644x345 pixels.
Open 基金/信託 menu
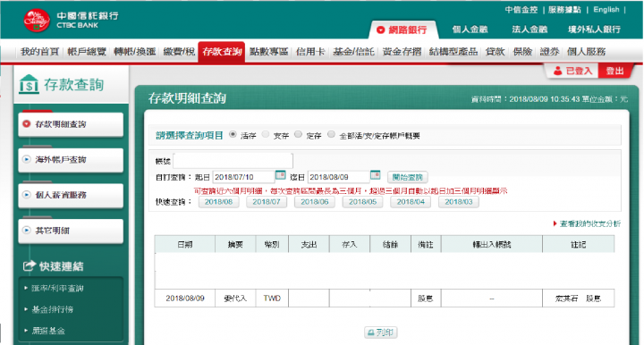(353, 52)
